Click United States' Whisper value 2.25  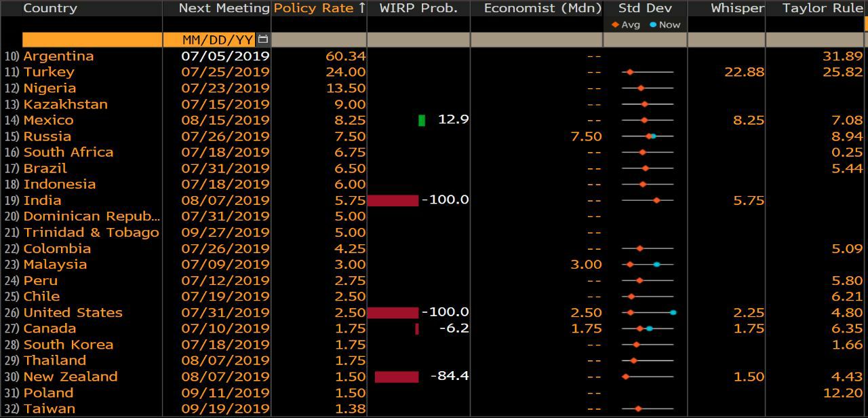click(749, 313)
